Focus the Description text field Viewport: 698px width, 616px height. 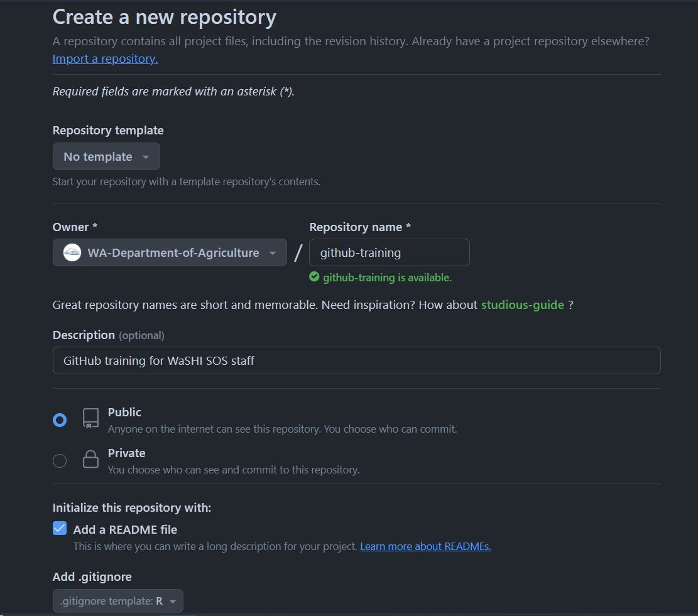[x=356, y=361]
